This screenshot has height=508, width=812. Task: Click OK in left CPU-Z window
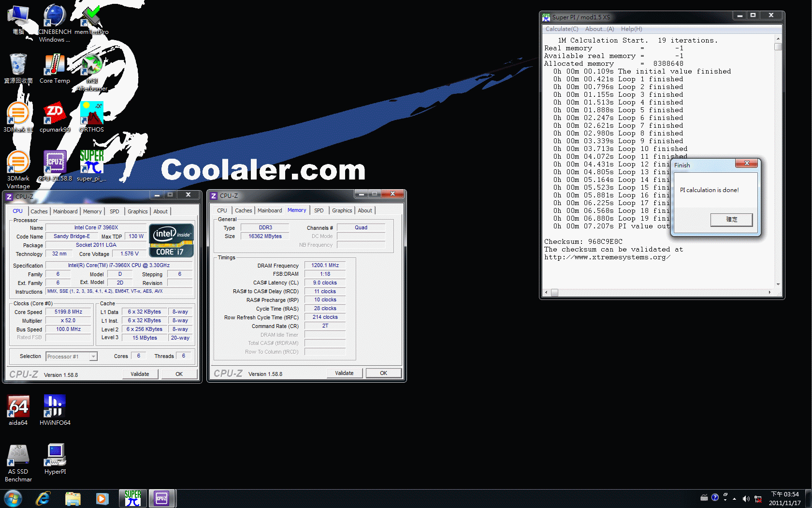179,374
